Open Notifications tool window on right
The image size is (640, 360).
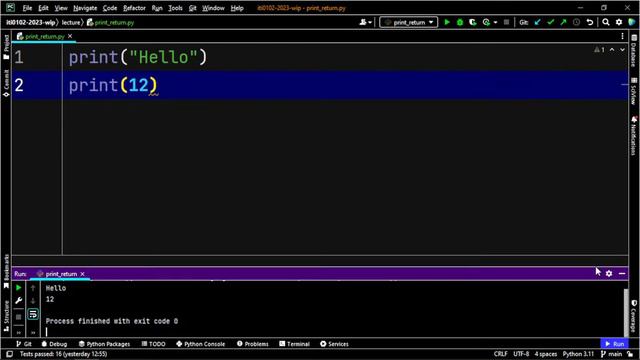(x=634, y=136)
